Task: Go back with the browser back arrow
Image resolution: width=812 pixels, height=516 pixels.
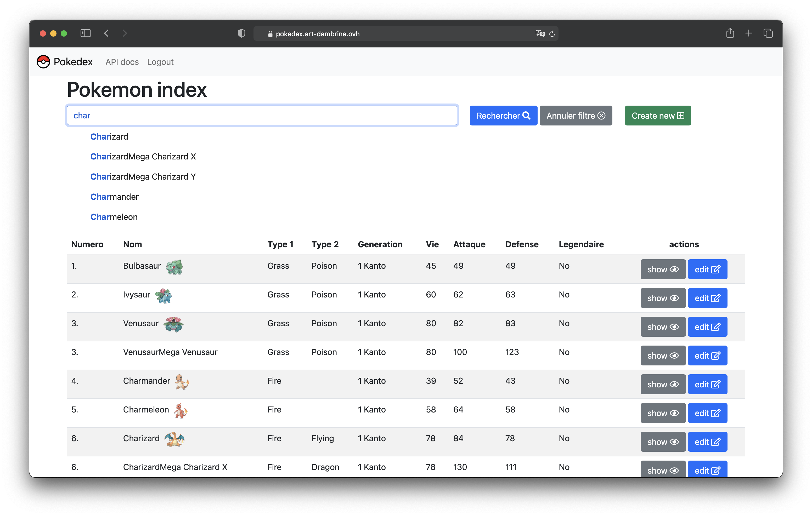Action: (106, 33)
